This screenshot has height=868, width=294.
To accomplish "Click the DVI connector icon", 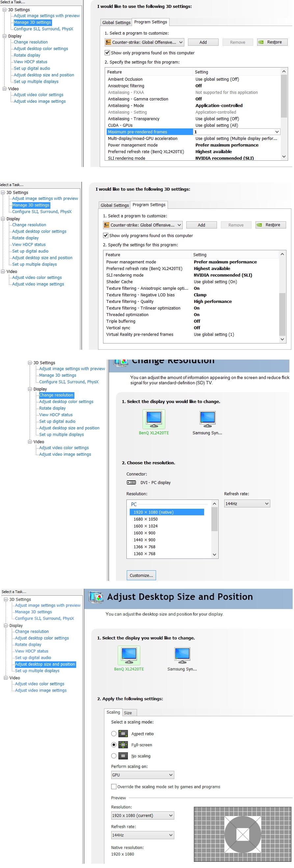I will (131, 482).
